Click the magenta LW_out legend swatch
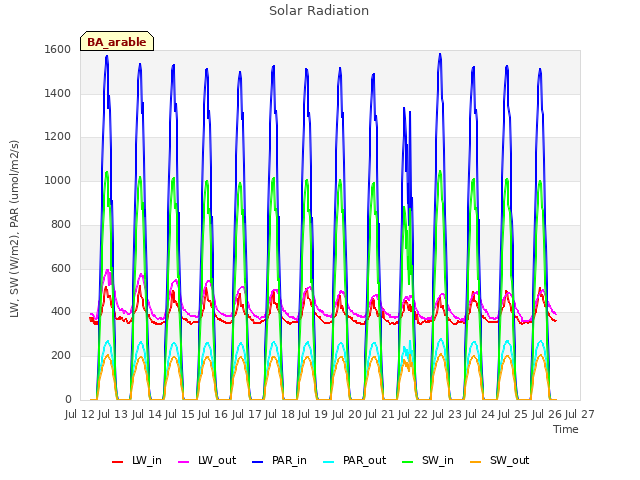 (184, 462)
